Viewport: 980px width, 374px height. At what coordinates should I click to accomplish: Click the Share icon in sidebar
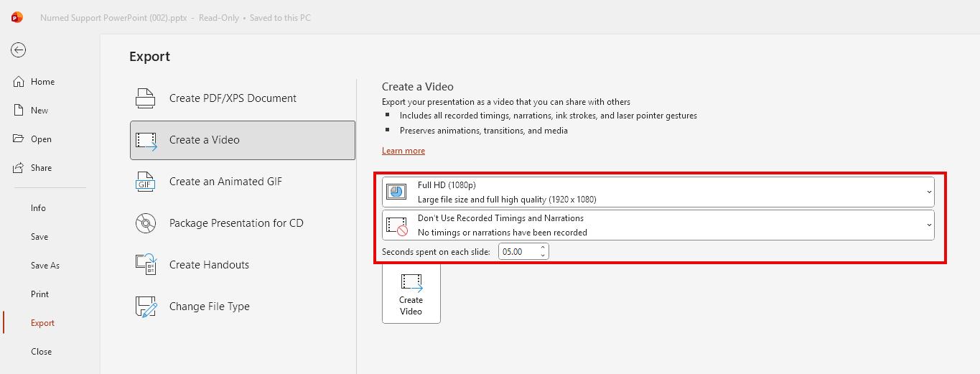[x=19, y=168]
